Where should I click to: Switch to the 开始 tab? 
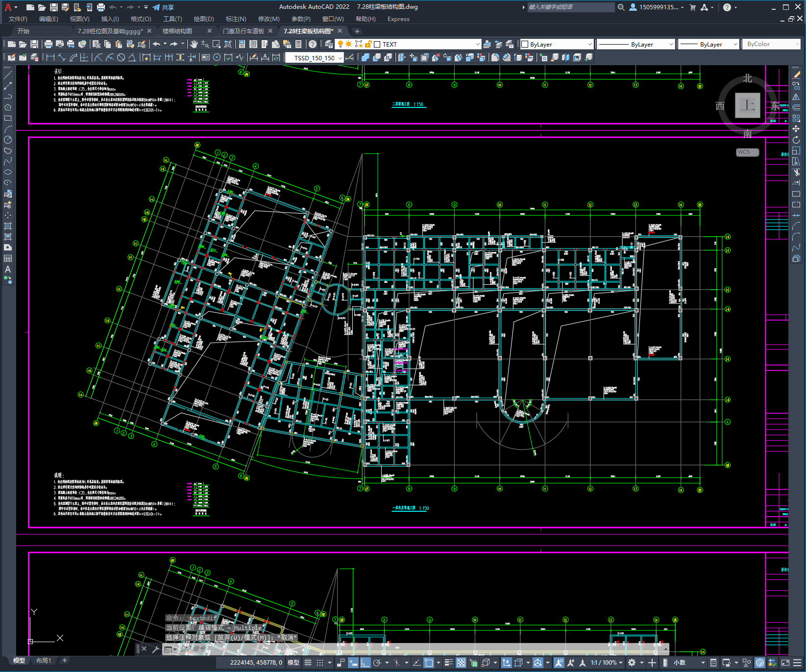(24, 31)
